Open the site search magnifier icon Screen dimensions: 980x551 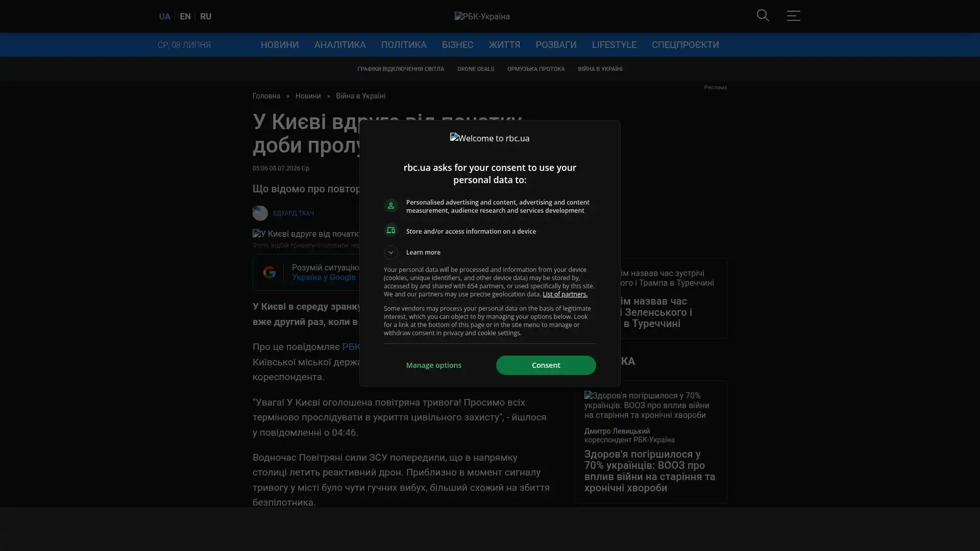point(763,16)
